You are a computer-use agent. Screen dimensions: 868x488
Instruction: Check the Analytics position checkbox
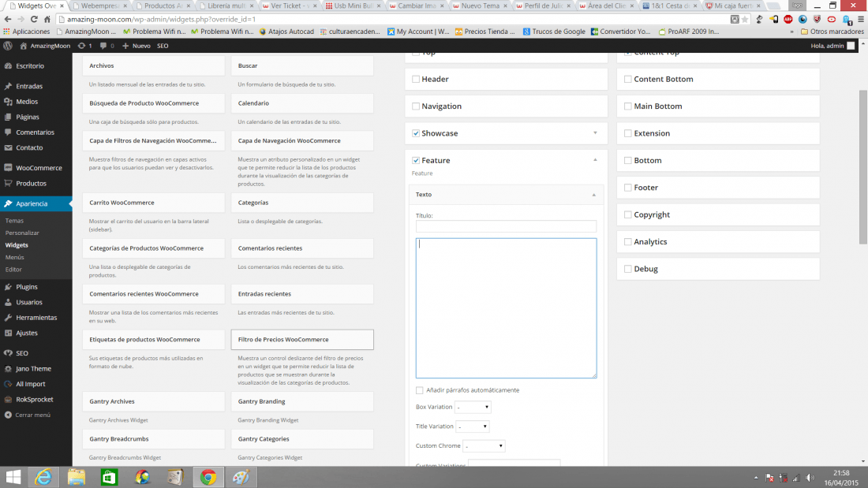pyautogui.click(x=628, y=242)
